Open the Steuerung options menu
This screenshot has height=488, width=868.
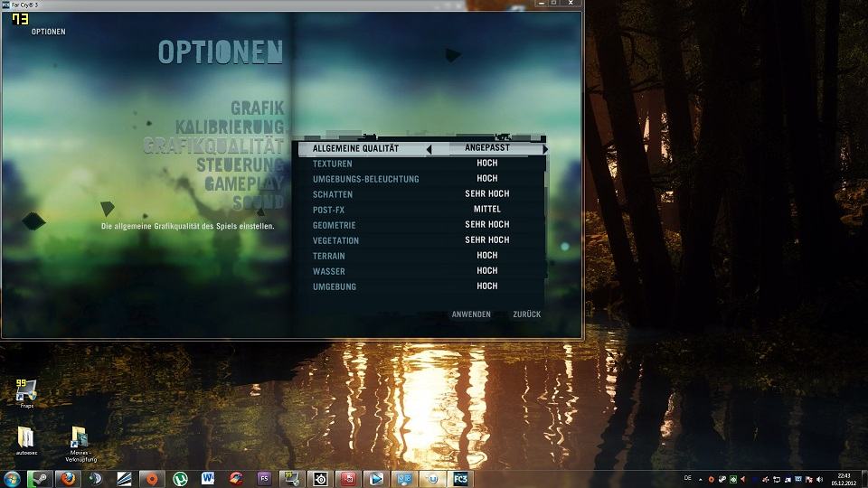pos(241,164)
